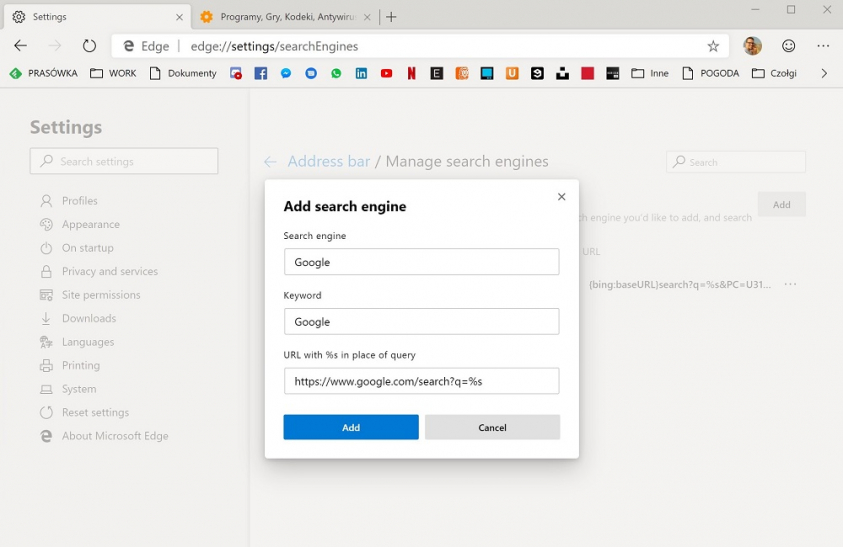Open Site permissions section

[90, 295]
